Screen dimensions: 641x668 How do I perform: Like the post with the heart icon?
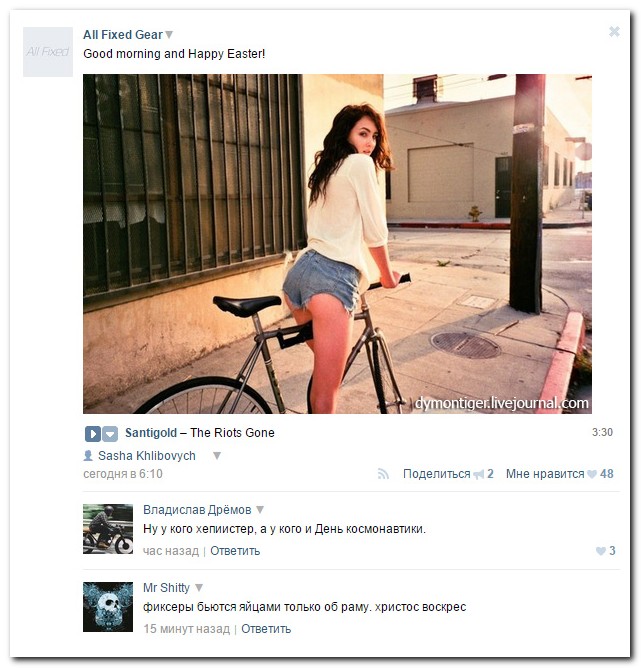(x=592, y=474)
